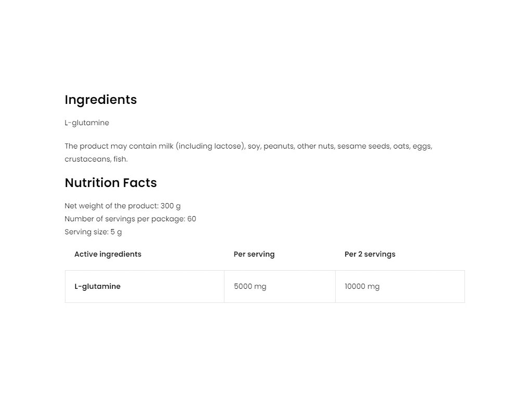This screenshot has width=532, height=399.
Task: Click the net weight 300 g line
Action: [123, 206]
